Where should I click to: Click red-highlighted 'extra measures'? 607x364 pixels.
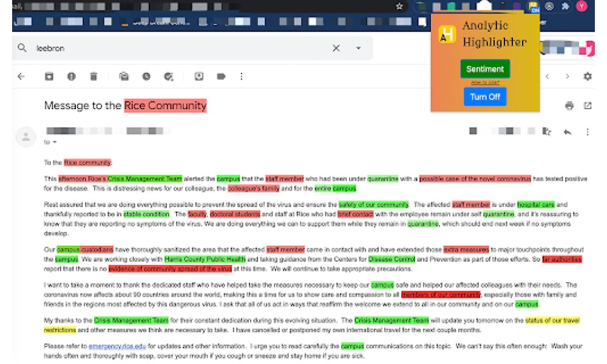click(466, 249)
